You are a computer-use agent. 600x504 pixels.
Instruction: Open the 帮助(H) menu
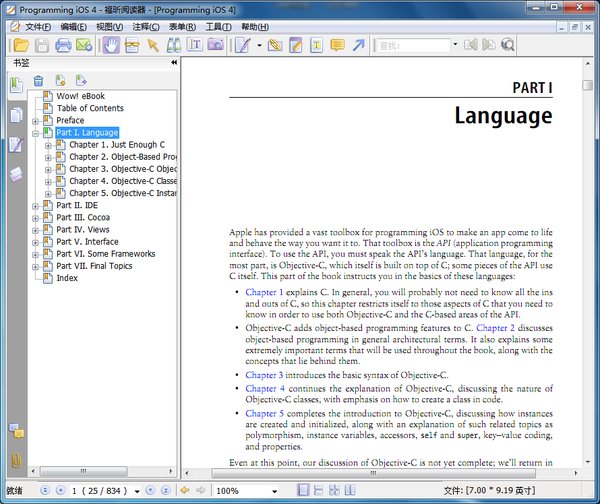coord(254,26)
